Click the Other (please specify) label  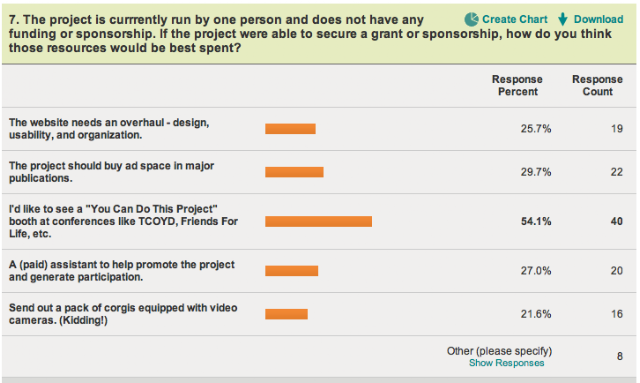(499, 351)
